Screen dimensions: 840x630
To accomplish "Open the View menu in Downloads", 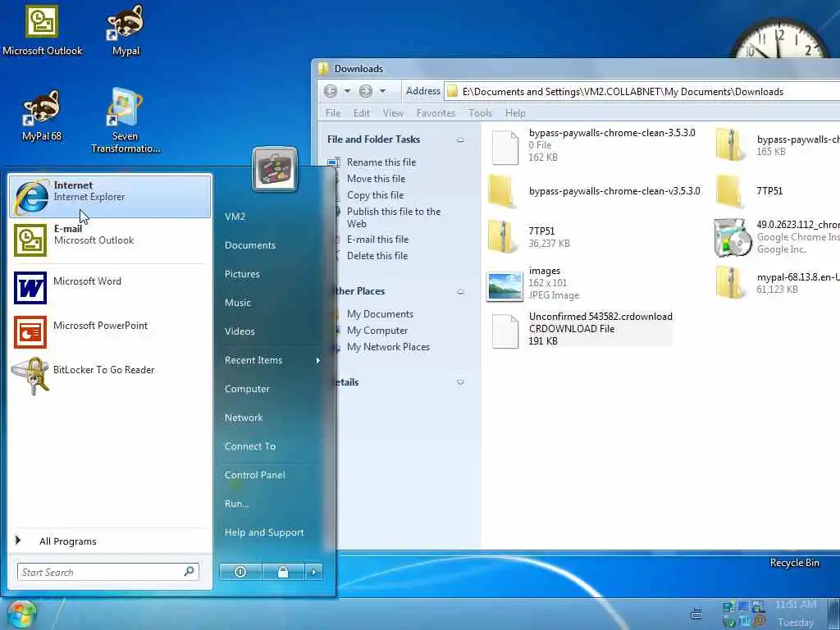I will (x=393, y=113).
